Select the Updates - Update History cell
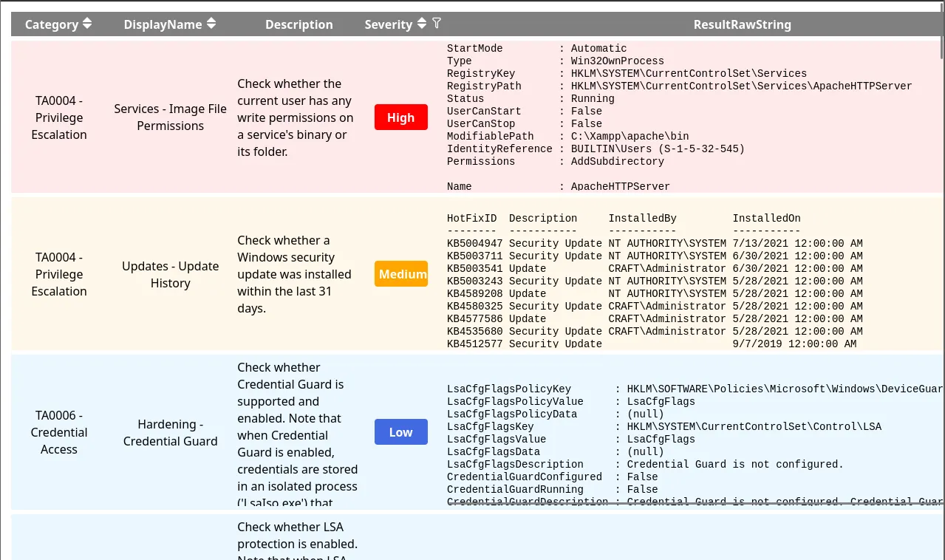This screenshot has width=945, height=560. point(170,275)
